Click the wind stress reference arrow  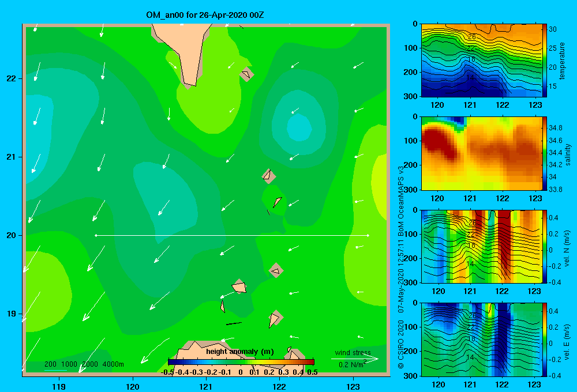[x=355, y=359]
